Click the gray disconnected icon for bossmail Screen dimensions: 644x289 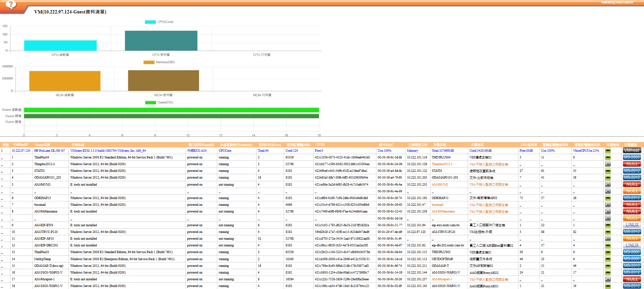(x=608, y=205)
